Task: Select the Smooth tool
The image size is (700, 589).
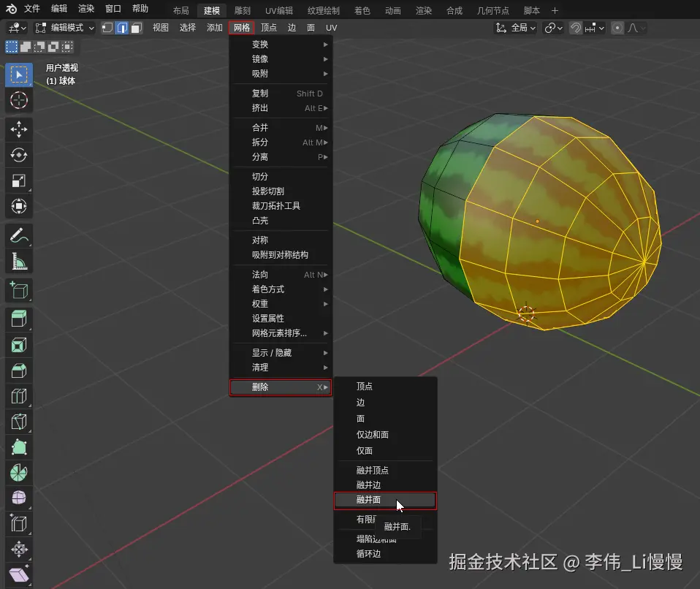Action: pos(19,498)
